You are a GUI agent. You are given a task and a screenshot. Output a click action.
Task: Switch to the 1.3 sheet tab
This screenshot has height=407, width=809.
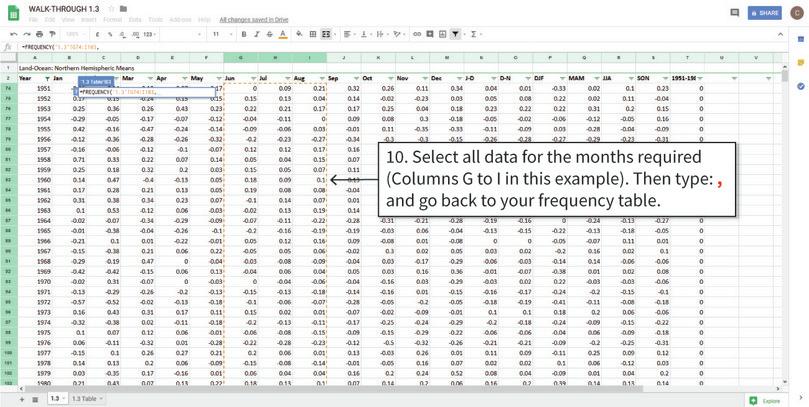click(x=57, y=399)
